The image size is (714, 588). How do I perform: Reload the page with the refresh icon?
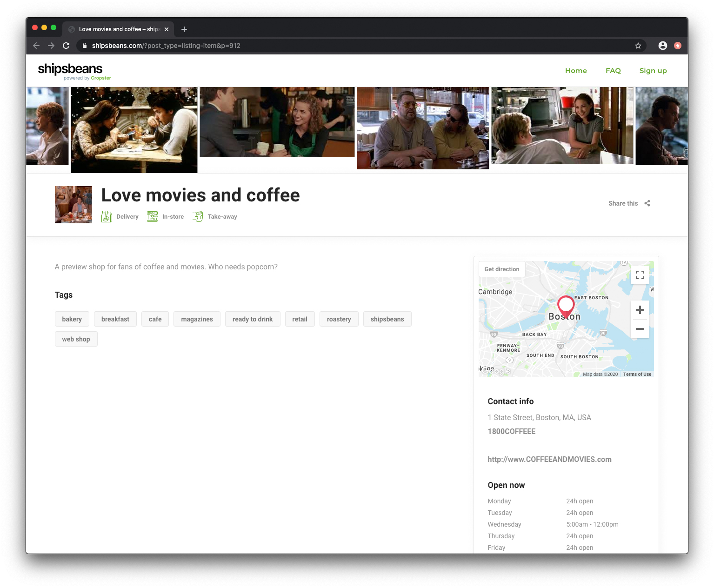pyautogui.click(x=66, y=46)
